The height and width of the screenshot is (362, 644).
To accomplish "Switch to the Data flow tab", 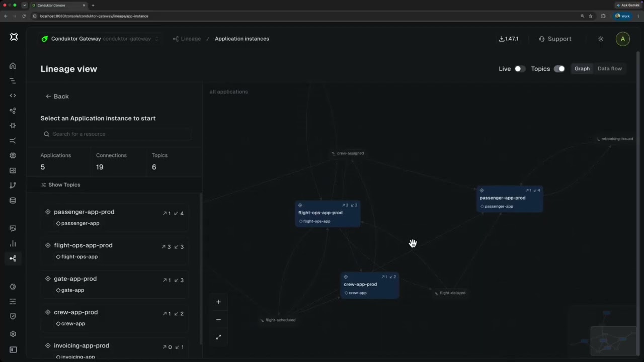I will pyautogui.click(x=610, y=69).
